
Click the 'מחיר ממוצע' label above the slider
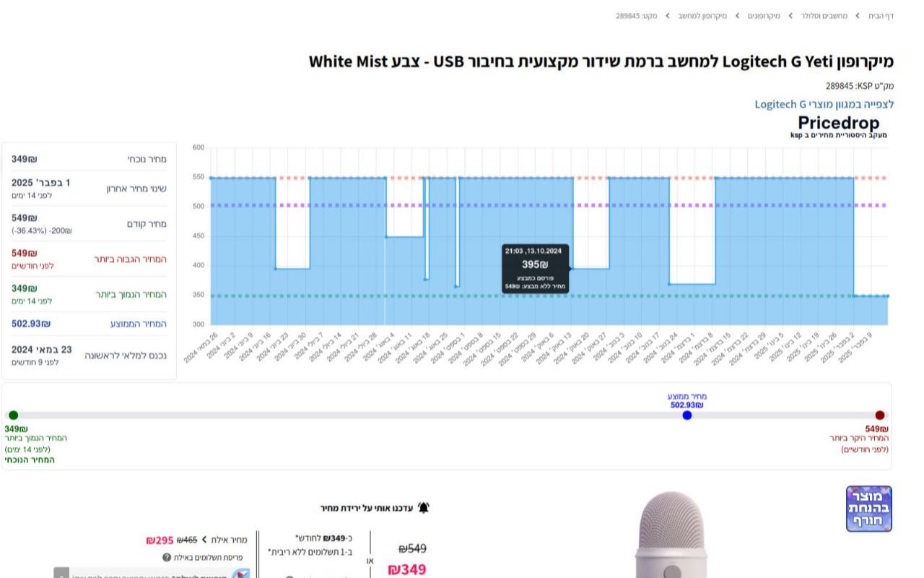pos(687,397)
